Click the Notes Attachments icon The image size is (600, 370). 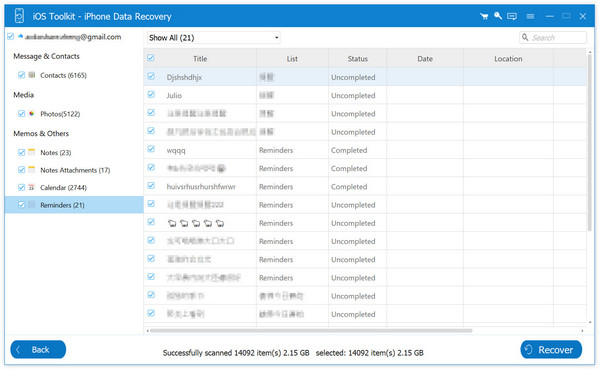click(32, 170)
